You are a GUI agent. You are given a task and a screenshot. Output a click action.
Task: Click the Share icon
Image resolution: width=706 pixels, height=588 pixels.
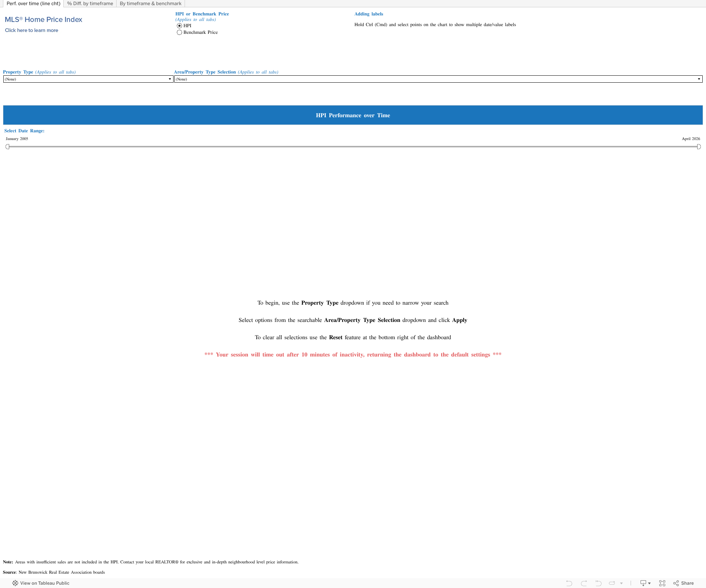(684, 583)
